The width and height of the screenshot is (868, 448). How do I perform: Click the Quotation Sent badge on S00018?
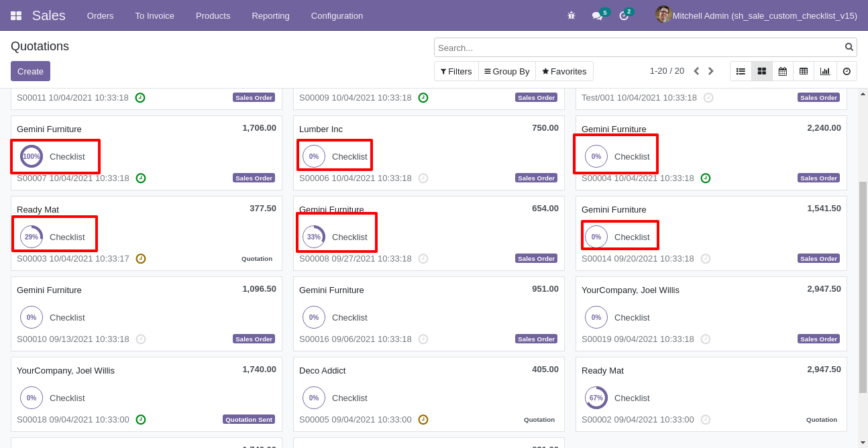pyautogui.click(x=249, y=420)
